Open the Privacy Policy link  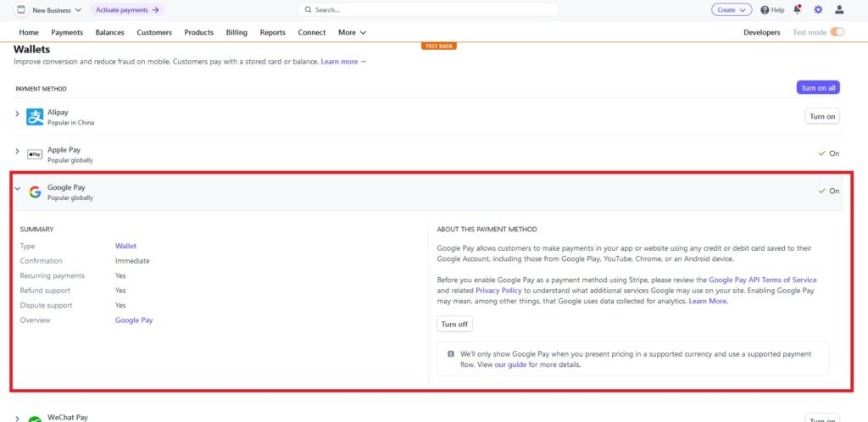coord(498,291)
